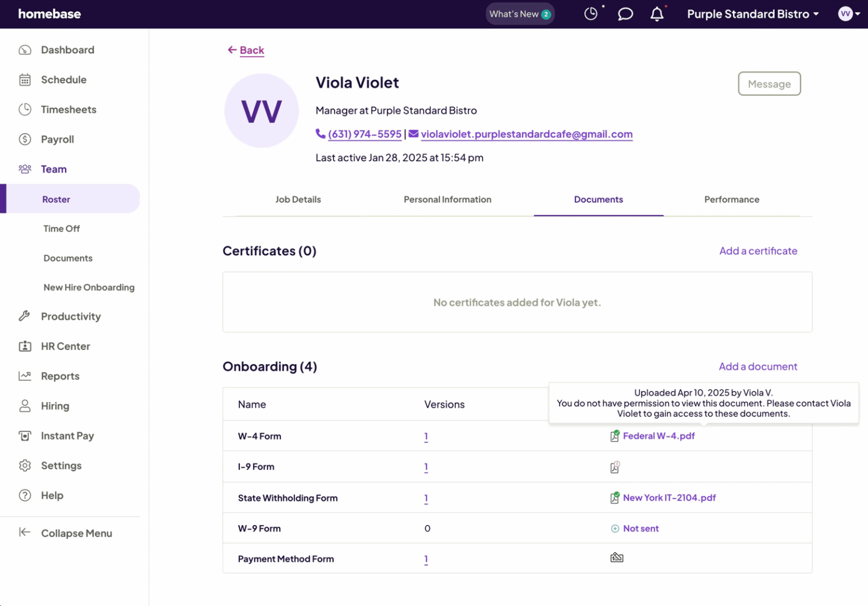Click the phone number (631) 974-5595
The height and width of the screenshot is (606, 868).
[x=365, y=134]
